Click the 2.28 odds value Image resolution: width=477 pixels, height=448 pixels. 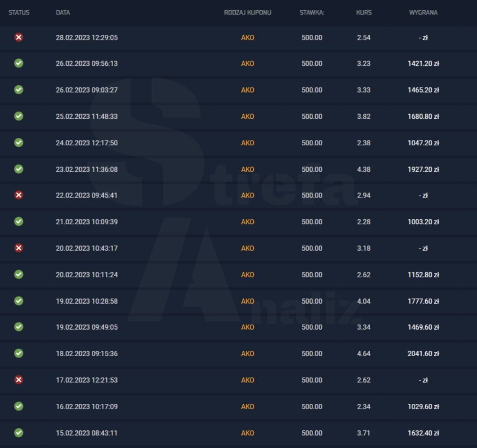[x=364, y=222]
